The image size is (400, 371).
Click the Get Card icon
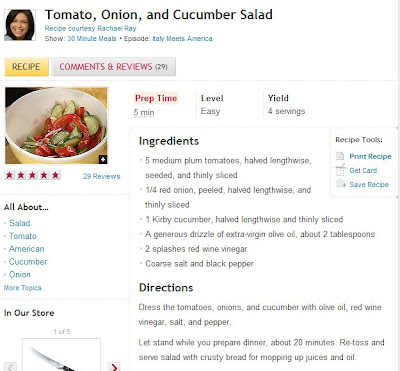[340, 170]
